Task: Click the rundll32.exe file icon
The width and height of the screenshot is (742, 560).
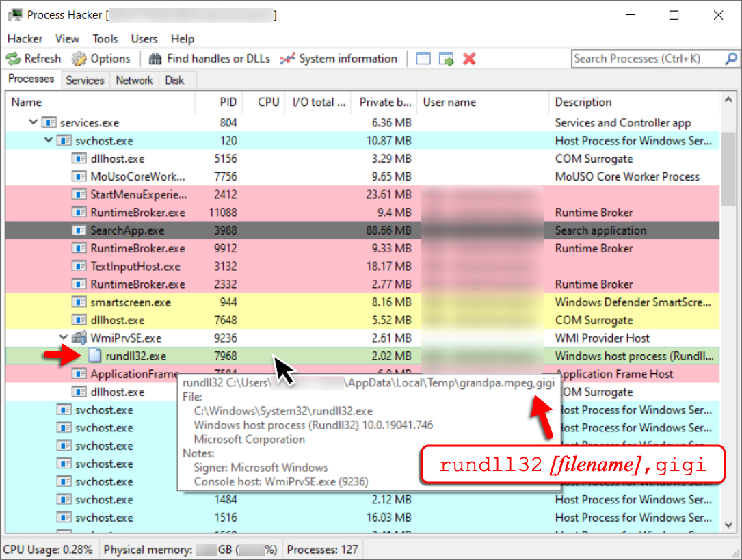Action: pos(94,356)
